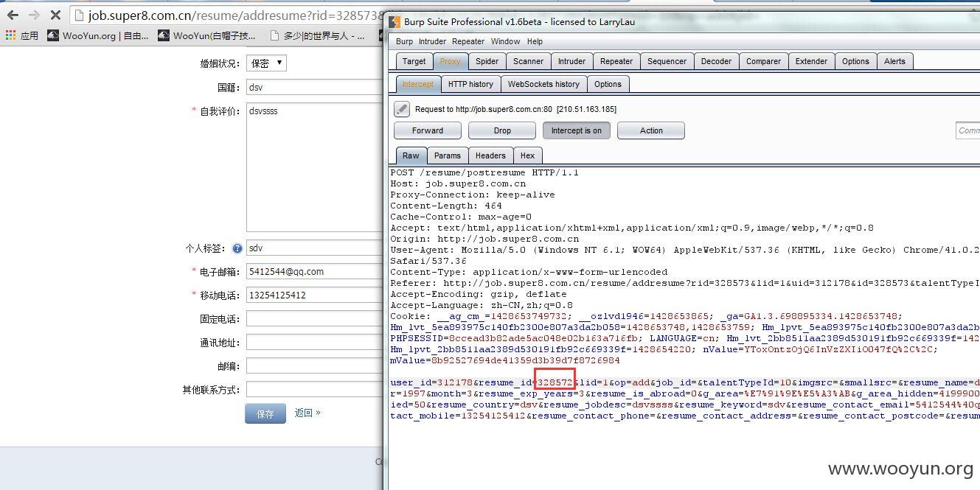Image resolution: width=980 pixels, height=490 pixels.
Task: Switch to the Spider tab
Action: [x=487, y=61]
